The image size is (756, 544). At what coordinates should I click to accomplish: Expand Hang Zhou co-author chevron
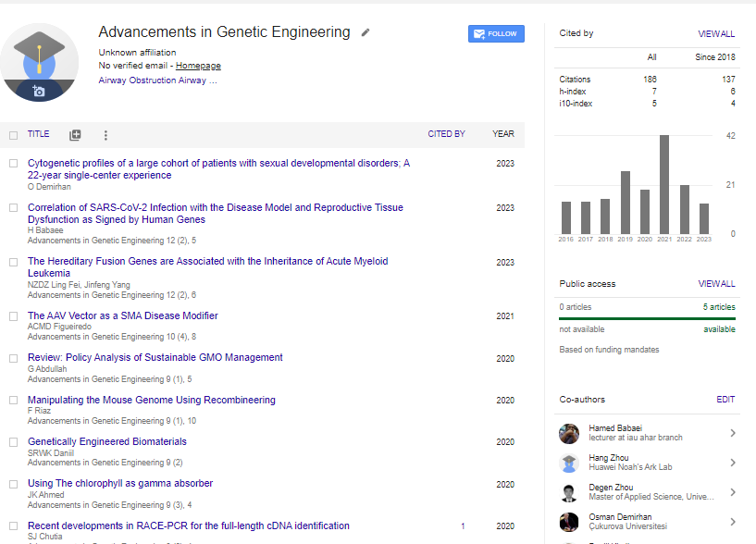click(x=732, y=463)
